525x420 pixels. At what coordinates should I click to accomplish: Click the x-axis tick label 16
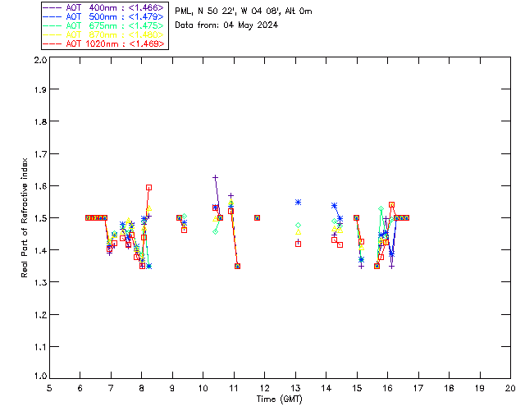click(388, 388)
